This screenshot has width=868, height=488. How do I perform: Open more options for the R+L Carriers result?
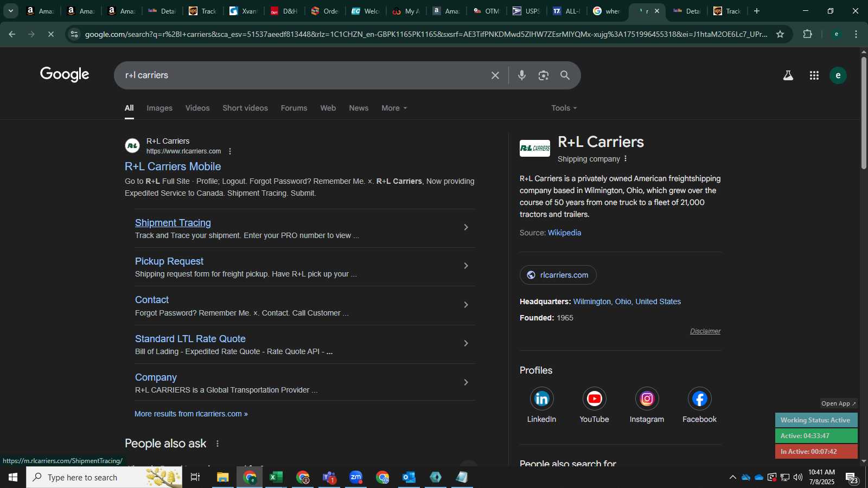coord(230,151)
